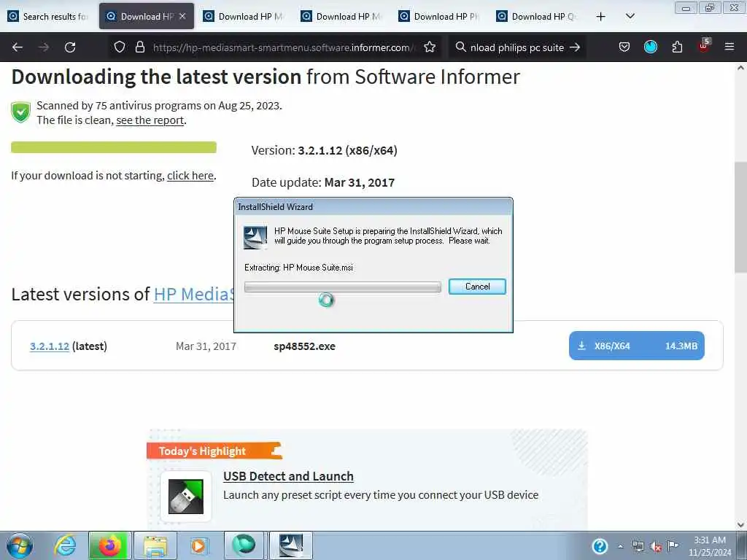The image size is (747, 560).
Task: Click the USB Detect and Launch thumbnail
Action: (x=186, y=497)
